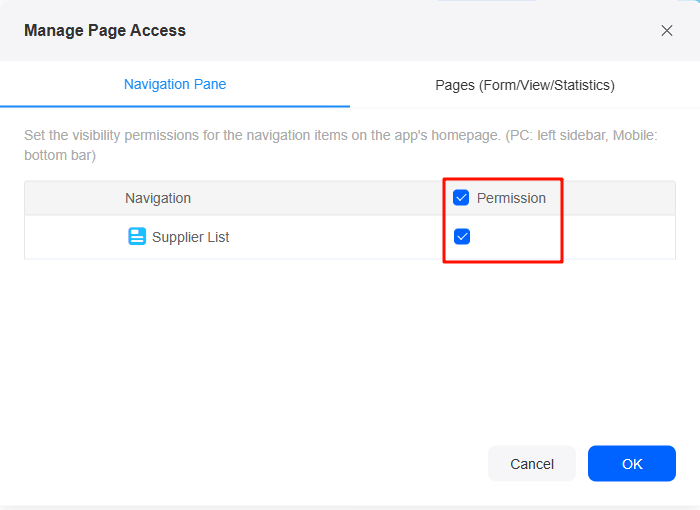
Task: Click the visibility permissions description text
Action: pos(341,145)
